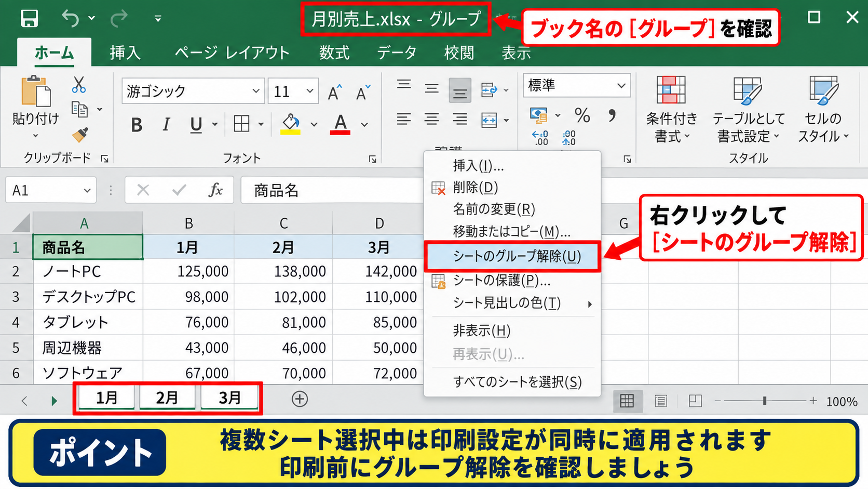Open テーブルとして書式設定
Image resolution: width=868 pixels, height=489 pixels.
point(748,109)
